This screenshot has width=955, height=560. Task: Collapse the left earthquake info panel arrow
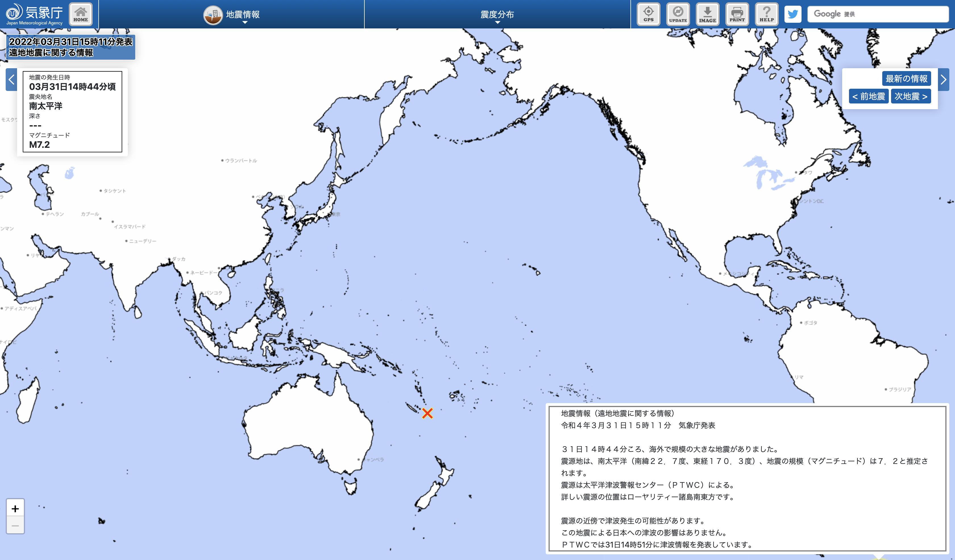pos(11,80)
